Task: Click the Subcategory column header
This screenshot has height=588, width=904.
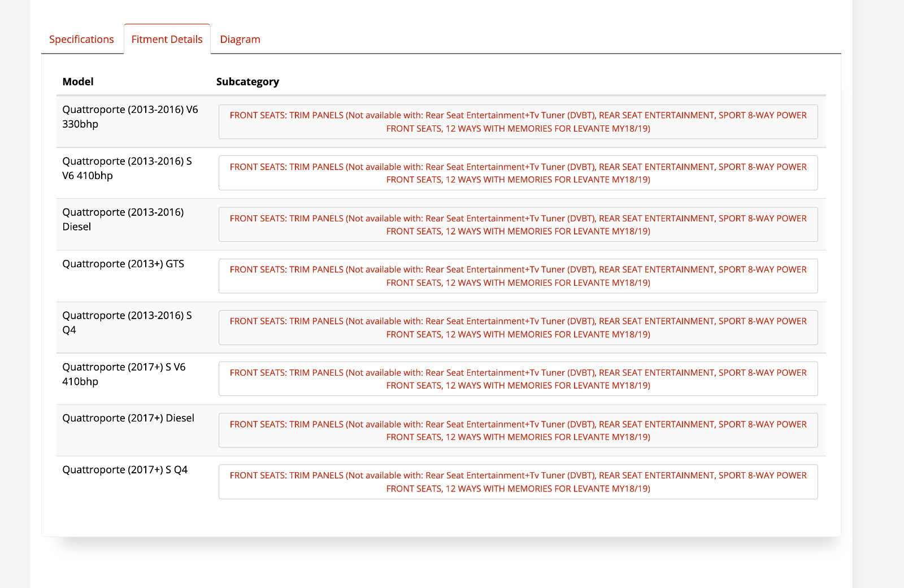Action: tap(247, 81)
